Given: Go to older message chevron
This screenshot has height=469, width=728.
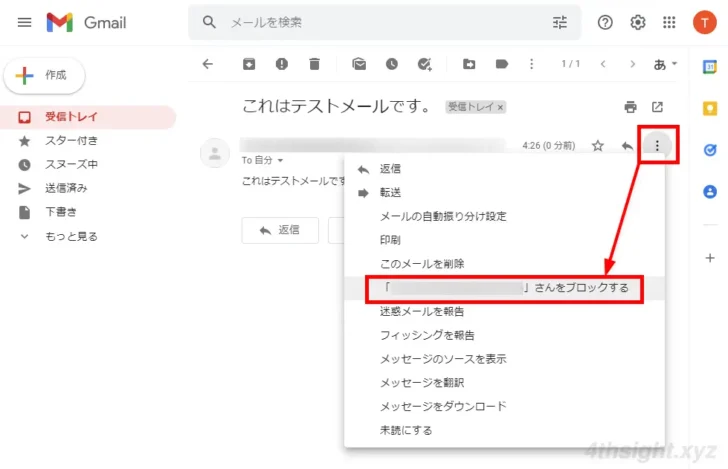Looking at the screenshot, I should coord(632,64).
